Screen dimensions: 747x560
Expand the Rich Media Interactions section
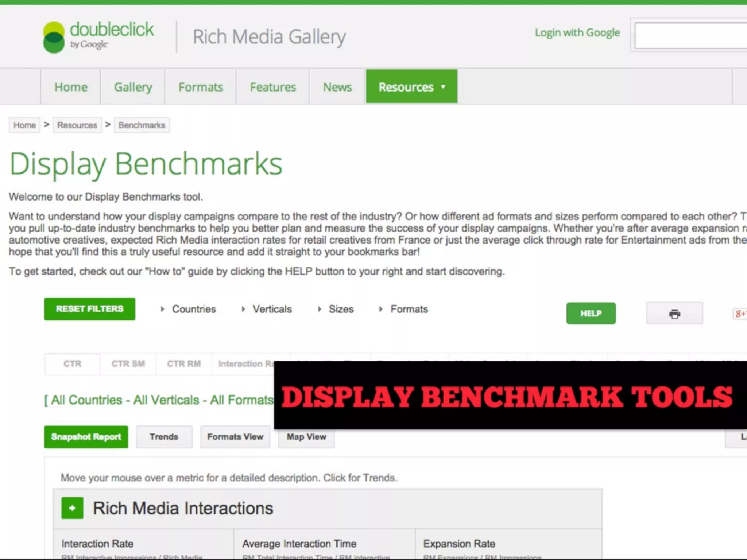72,508
